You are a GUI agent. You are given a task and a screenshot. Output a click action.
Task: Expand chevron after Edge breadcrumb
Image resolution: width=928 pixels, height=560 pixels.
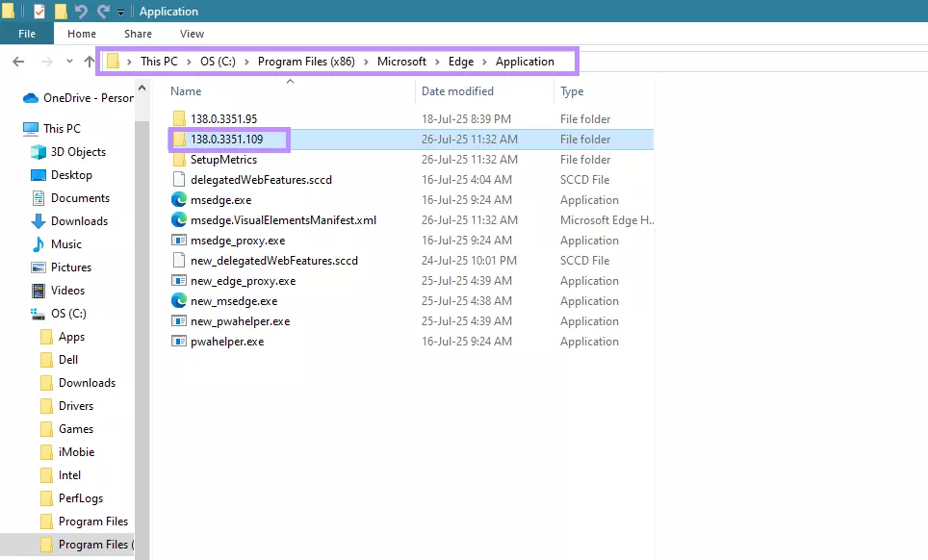click(485, 62)
